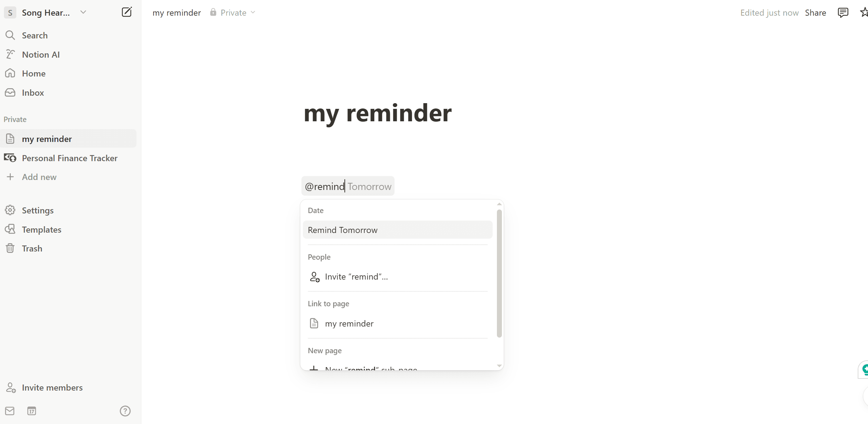Click the new page compose icon
Screen dimensions: 868x424
click(126, 12)
